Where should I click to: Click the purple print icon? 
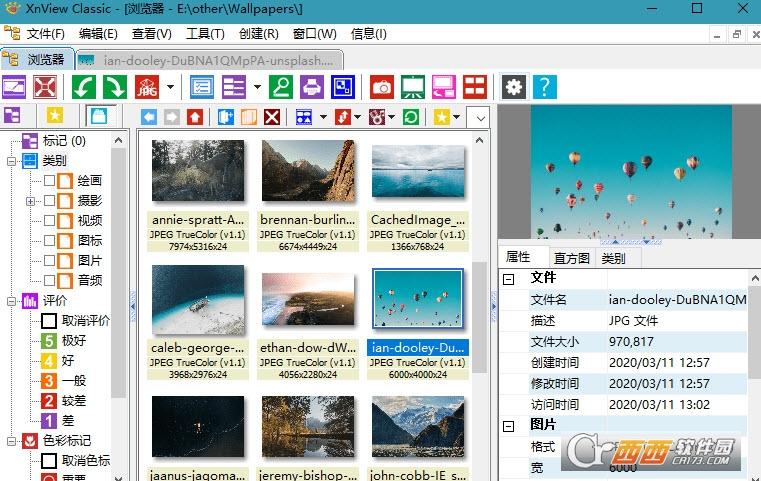point(312,87)
